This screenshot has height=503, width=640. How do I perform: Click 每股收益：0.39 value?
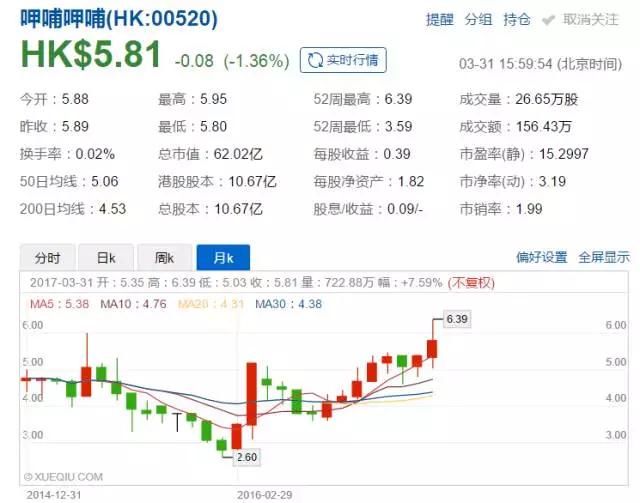click(362, 154)
